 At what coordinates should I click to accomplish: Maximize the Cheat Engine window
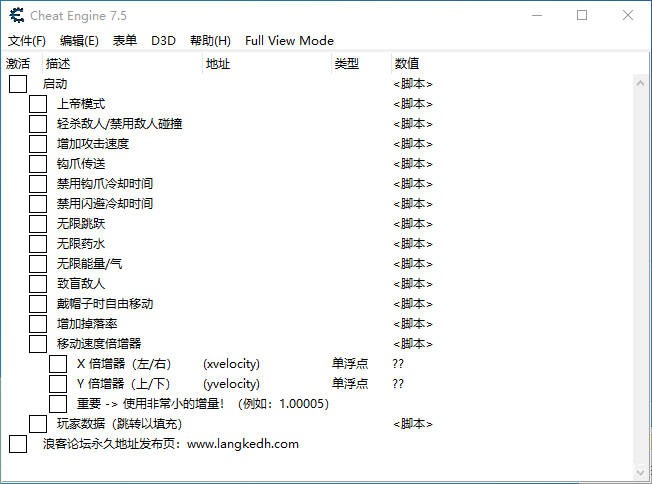582,15
